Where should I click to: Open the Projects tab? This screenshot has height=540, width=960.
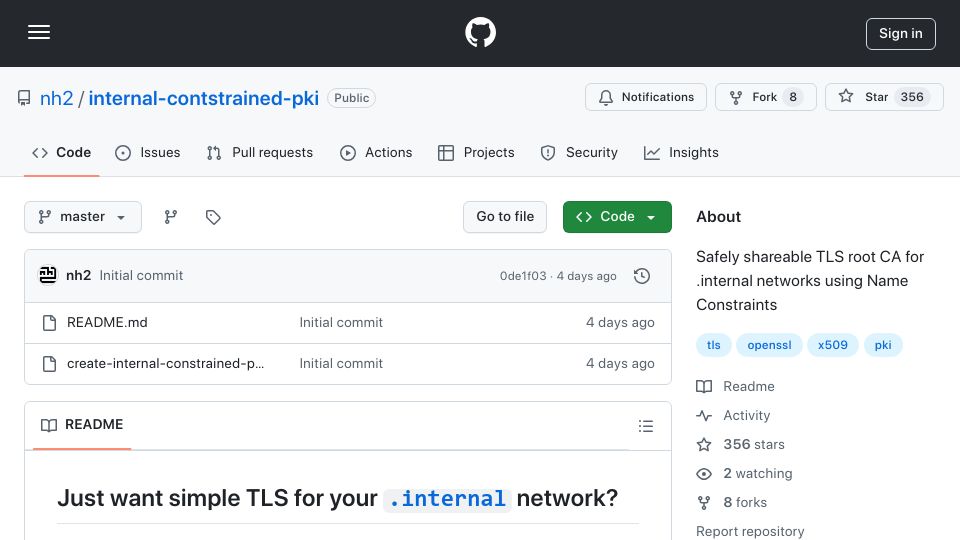(x=476, y=152)
